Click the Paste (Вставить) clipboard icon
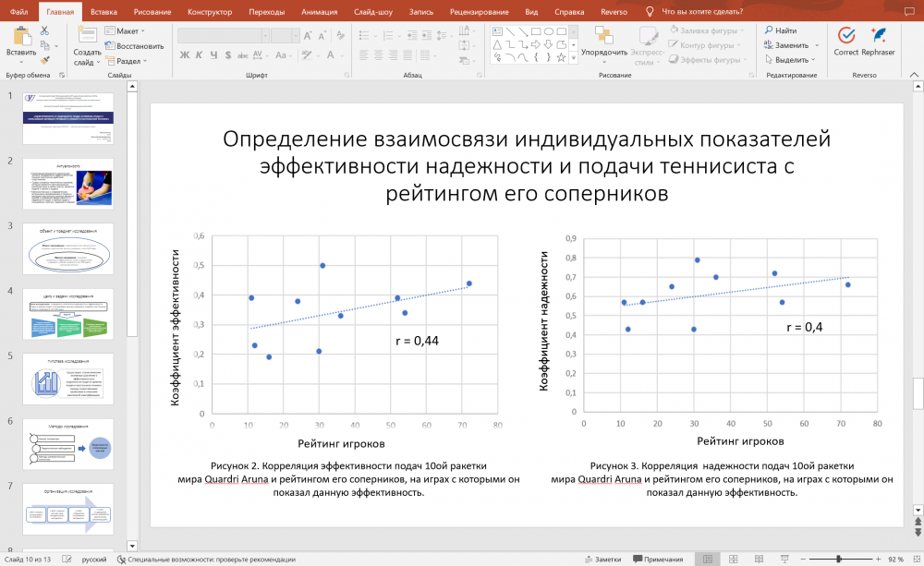The image size is (924, 566). coord(20,38)
